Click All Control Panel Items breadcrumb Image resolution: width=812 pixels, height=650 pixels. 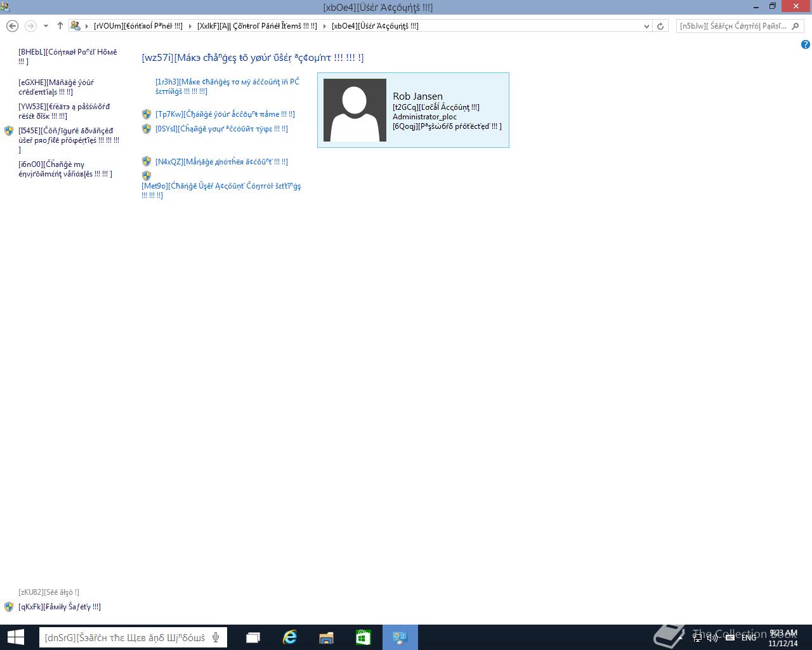[x=257, y=26]
